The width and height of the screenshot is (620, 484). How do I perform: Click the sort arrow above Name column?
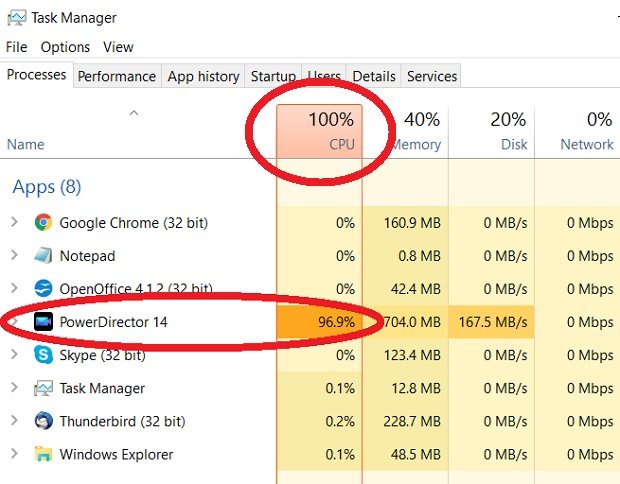pyautogui.click(x=134, y=113)
